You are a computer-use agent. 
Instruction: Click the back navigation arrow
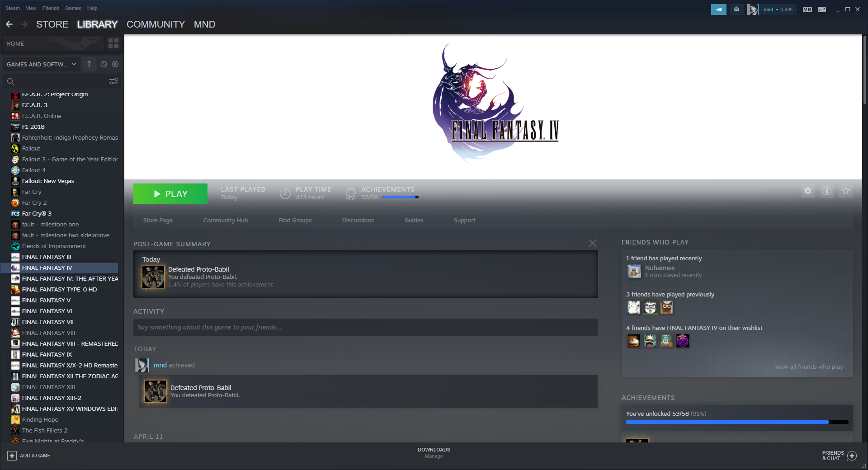pyautogui.click(x=9, y=24)
